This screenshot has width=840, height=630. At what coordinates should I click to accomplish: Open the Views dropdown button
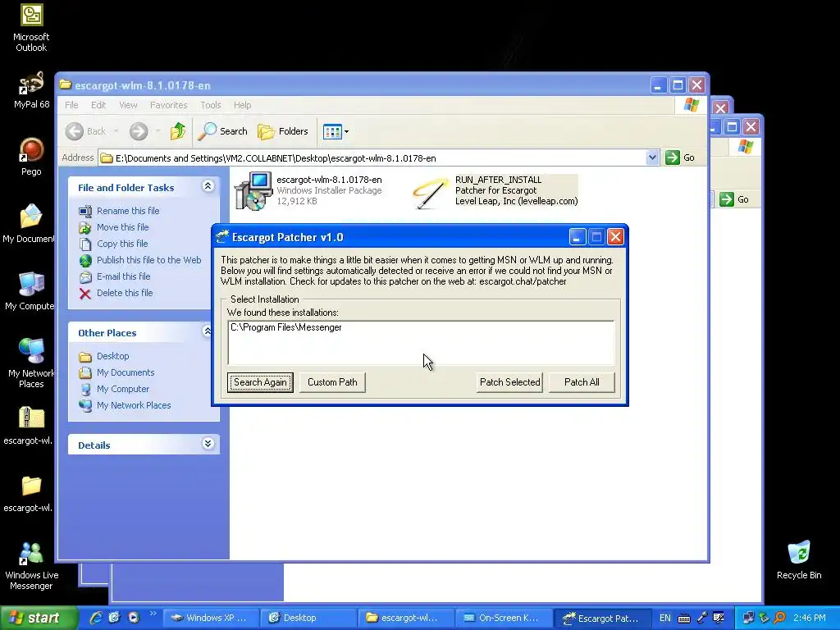[336, 131]
